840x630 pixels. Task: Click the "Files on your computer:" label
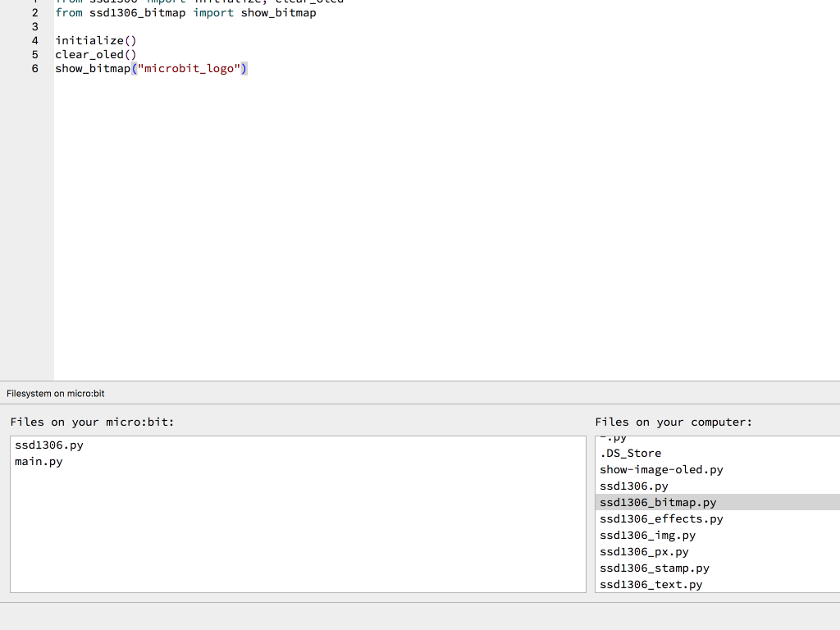pos(673,422)
